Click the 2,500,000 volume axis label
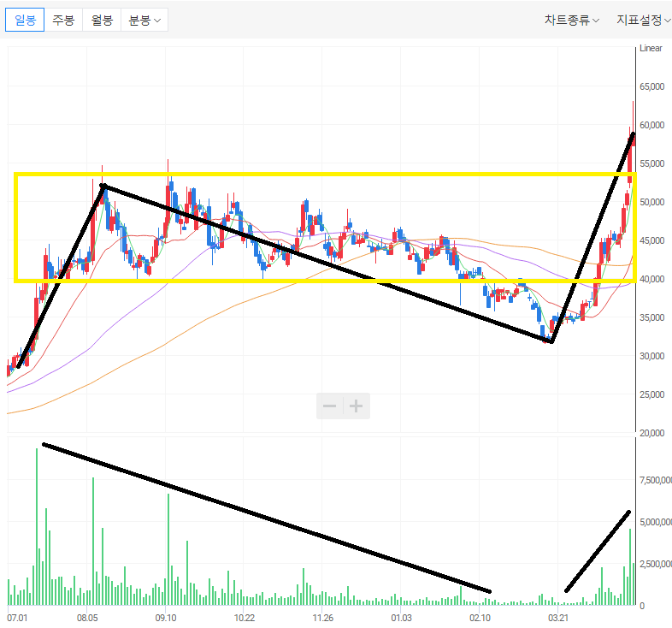 pos(655,564)
